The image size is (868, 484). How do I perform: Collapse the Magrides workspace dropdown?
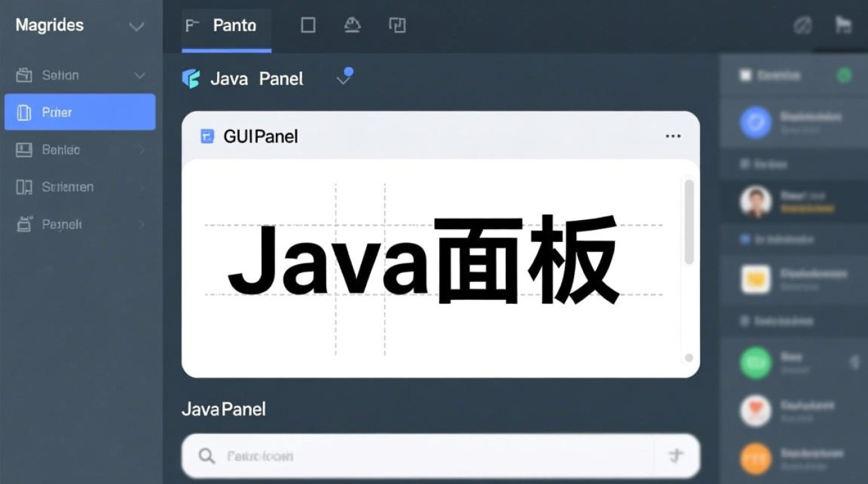136,27
